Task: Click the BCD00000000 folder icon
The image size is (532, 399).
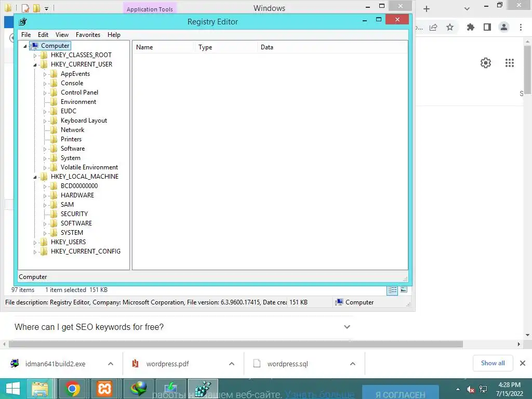Action: 54,186
